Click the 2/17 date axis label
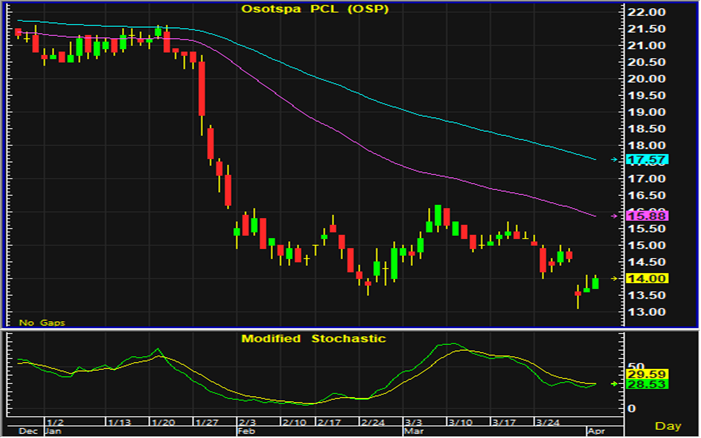 pos(329,422)
